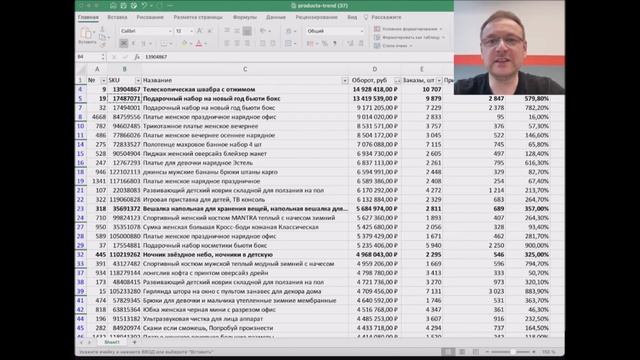Switch to Normal view in status bar
This screenshot has height=360, width=640.
(x=448, y=351)
